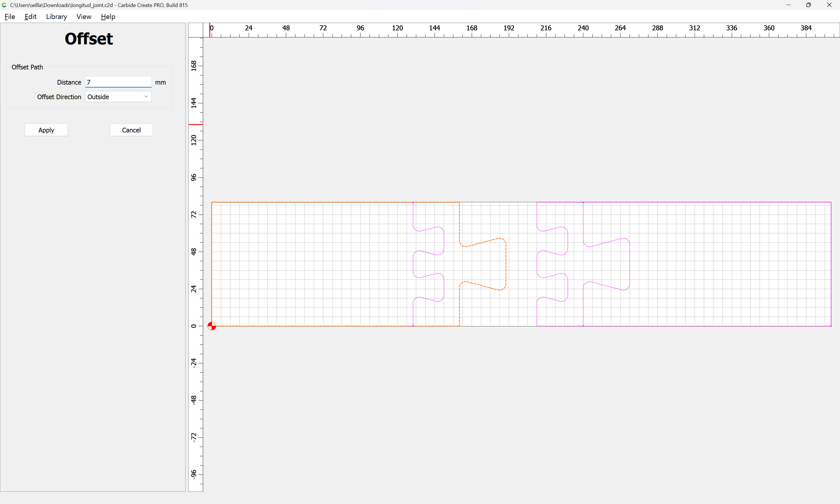The height and width of the screenshot is (504, 840).
Task: Close the Carbide Create window
Action: coord(829,5)
